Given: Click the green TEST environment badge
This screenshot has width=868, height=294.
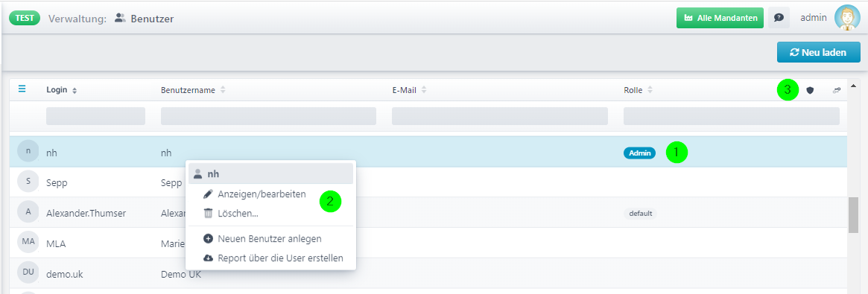Looking at the screenshot, I should point(25,19).
